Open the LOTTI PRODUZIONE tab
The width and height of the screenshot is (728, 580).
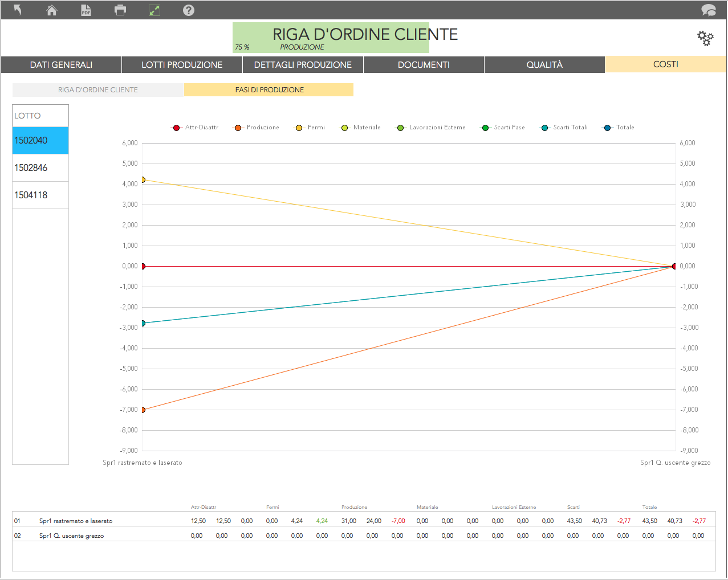[x=182, y=65]
